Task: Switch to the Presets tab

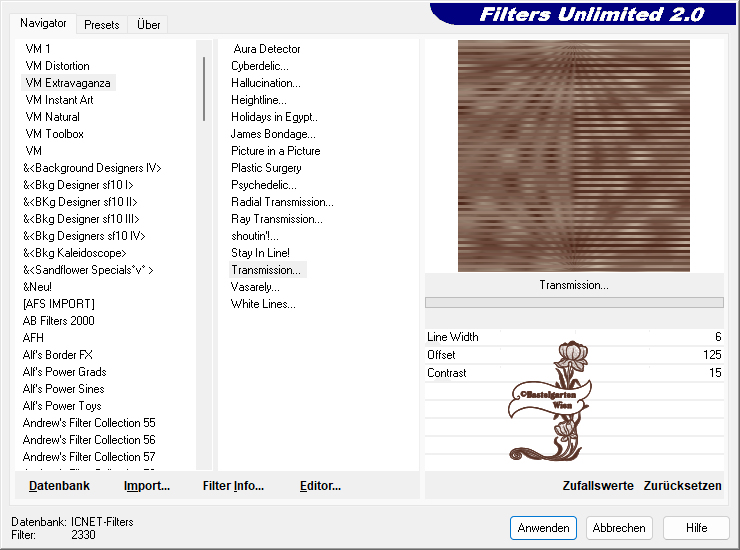Action: click(x=101, y=25)
